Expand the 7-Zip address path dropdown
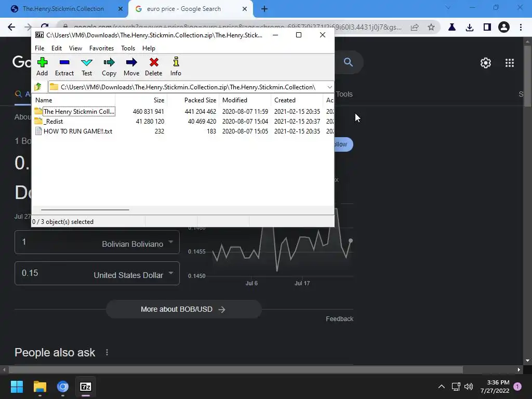Viewport: 532px width, 399px height. 329,87
